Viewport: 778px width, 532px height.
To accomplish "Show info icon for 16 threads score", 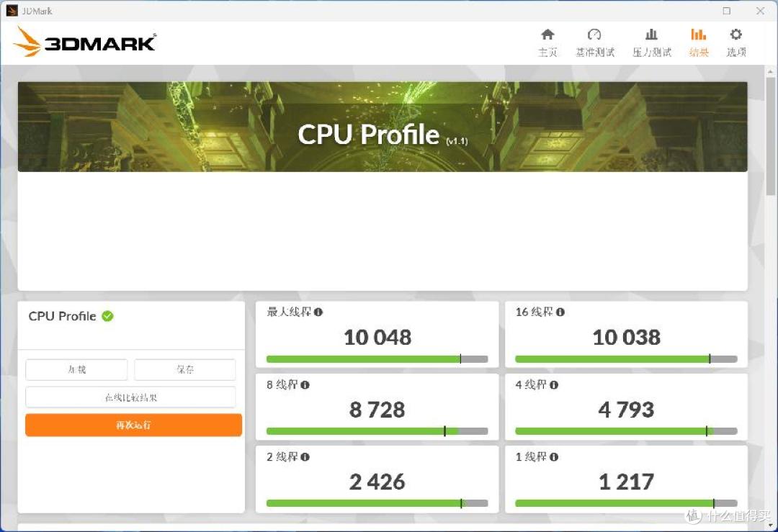I will pyautogui.click(x=560, y=312).
